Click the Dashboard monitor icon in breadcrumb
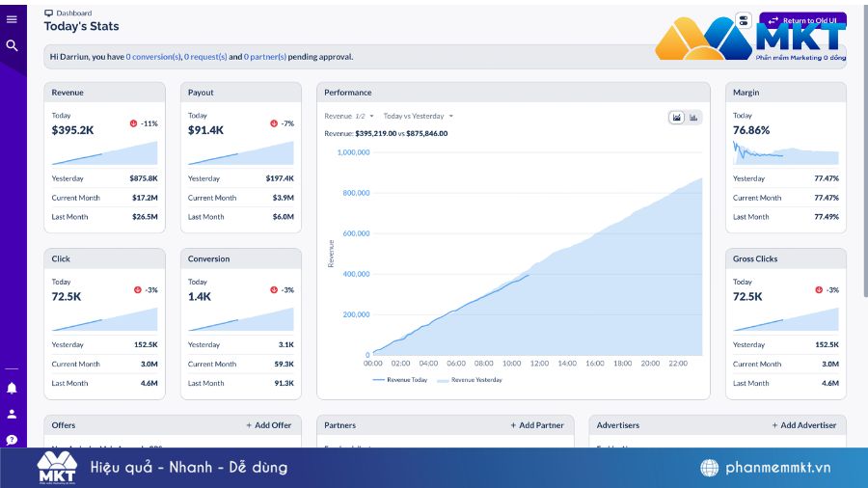Screen dimensions: 868x488 click(48, 14)
